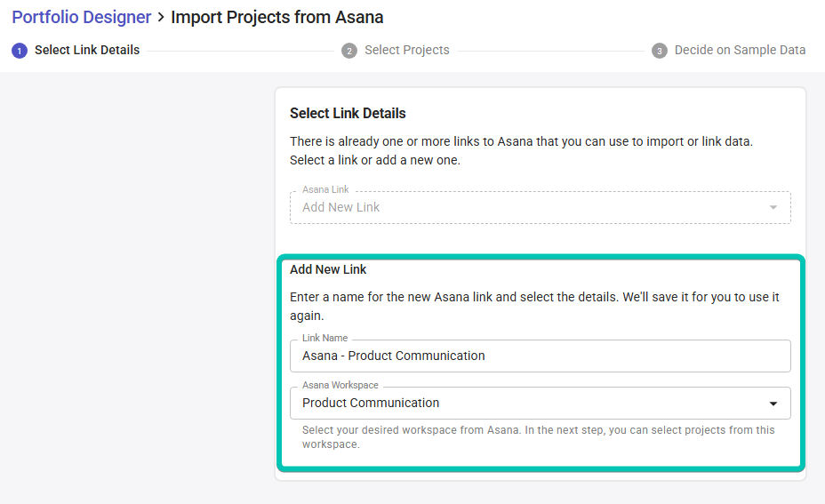Click the 'There is already one or more links' text
This screenshot has height=504, width=825.
tap(521, 150)
